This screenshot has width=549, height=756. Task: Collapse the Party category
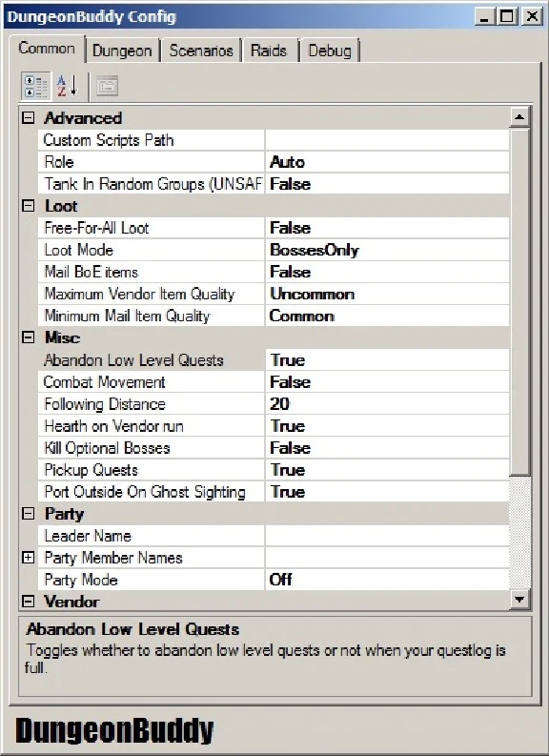point(29,514)
